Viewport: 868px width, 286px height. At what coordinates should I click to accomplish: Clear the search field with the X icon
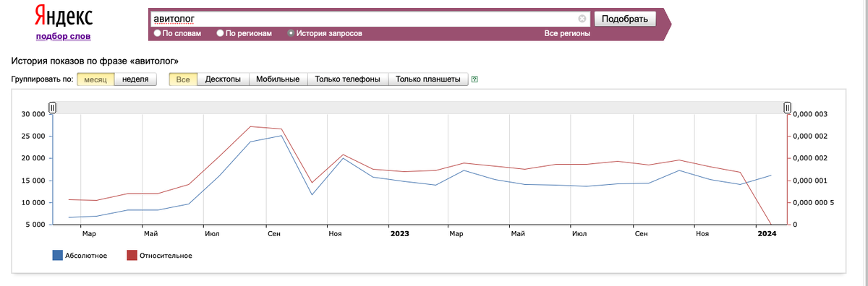(582, 19)
